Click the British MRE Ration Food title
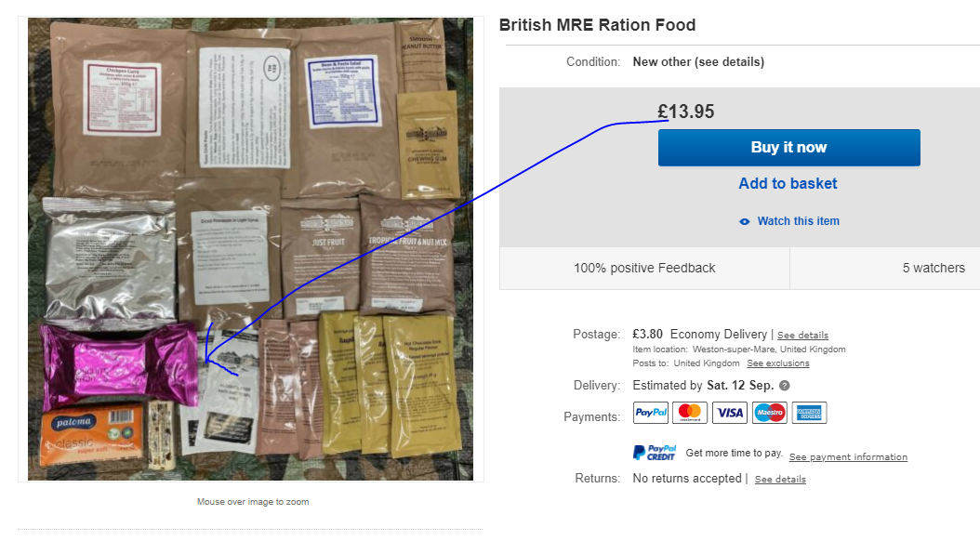Viewport: 980px width, 541px height. pyautogui.click(x=597, y=25)
